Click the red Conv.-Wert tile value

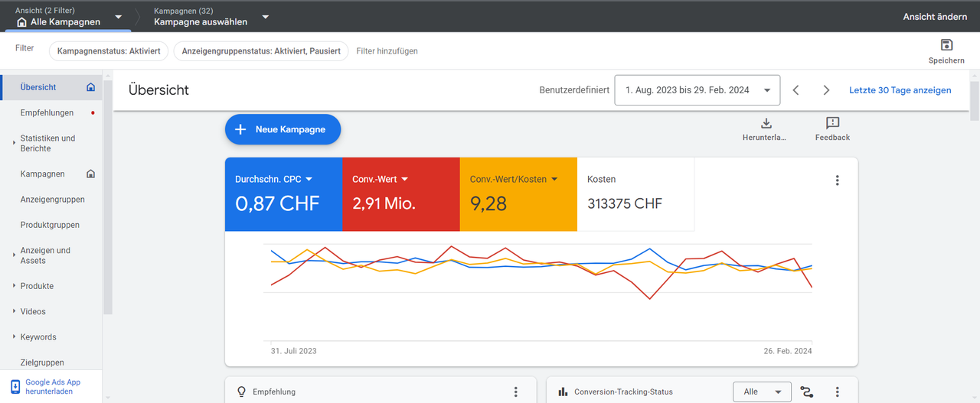click(384, 203)
